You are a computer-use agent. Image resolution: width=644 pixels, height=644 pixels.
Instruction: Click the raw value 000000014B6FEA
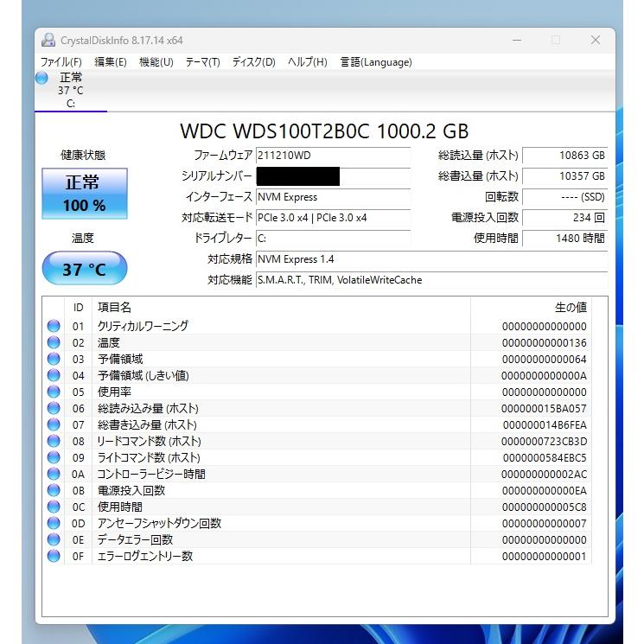tap(545, 425)
